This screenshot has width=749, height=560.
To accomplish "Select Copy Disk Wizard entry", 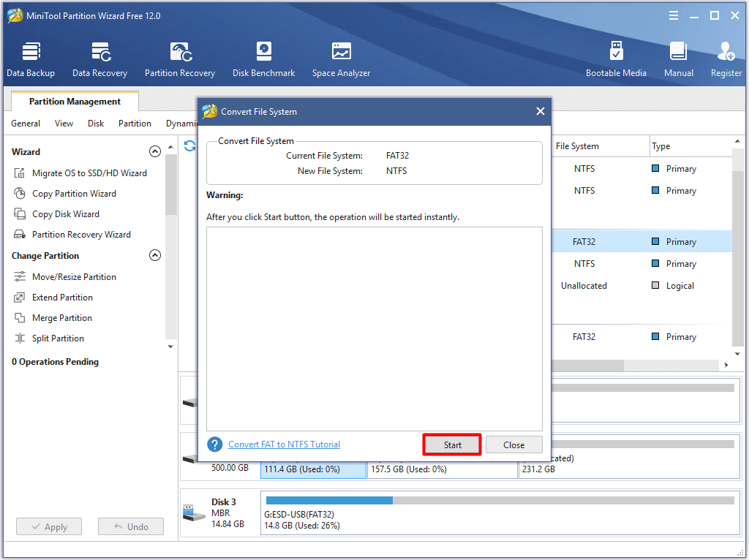I will coord(66,214).
